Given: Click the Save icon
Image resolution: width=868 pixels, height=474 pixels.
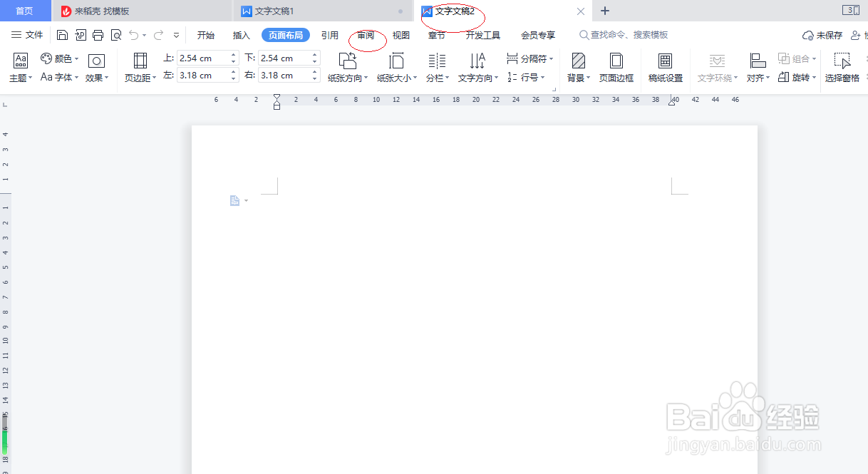Looking at the screenshot, I should [62, 34].
